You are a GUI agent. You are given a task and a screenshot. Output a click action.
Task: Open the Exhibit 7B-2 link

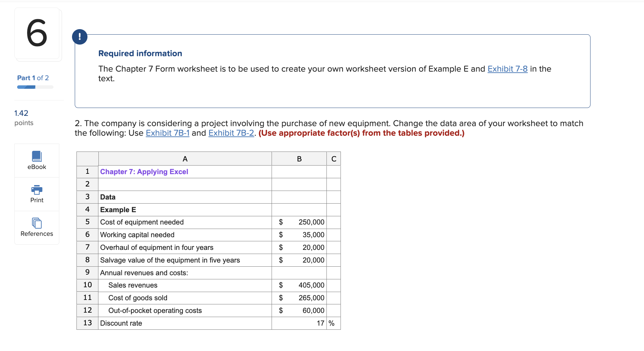[x=231, y=133]
